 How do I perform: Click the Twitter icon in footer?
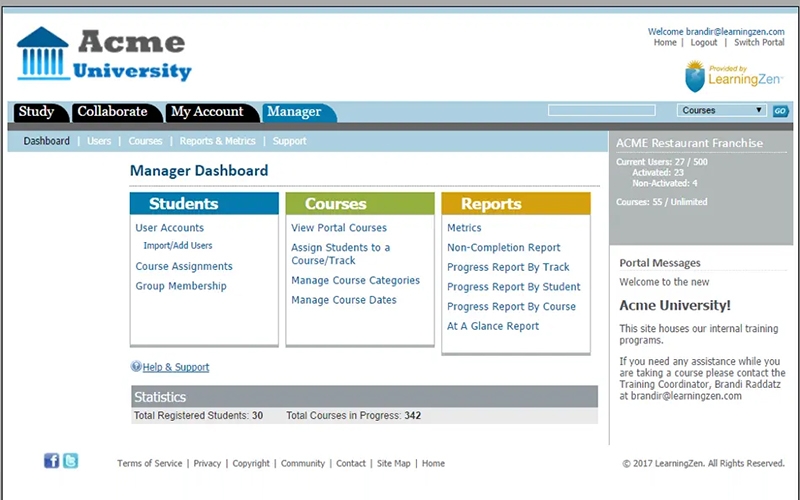click(x=71, y=461)
